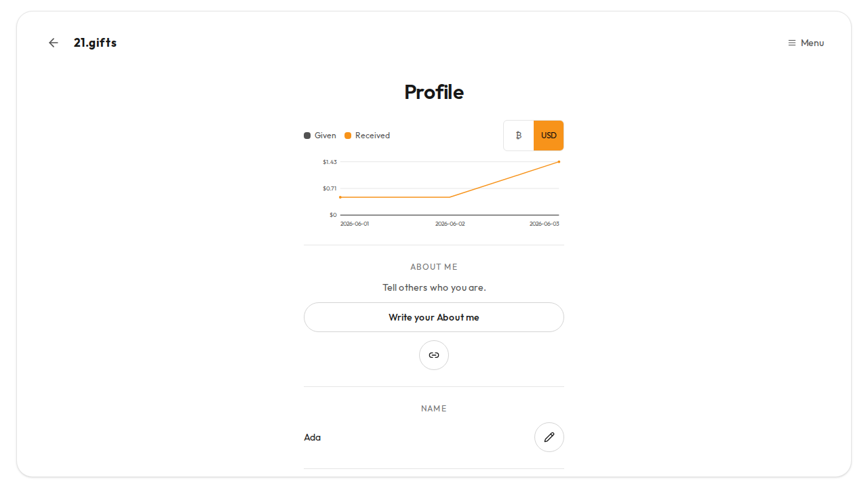Switch chart to USD currency

549,136
